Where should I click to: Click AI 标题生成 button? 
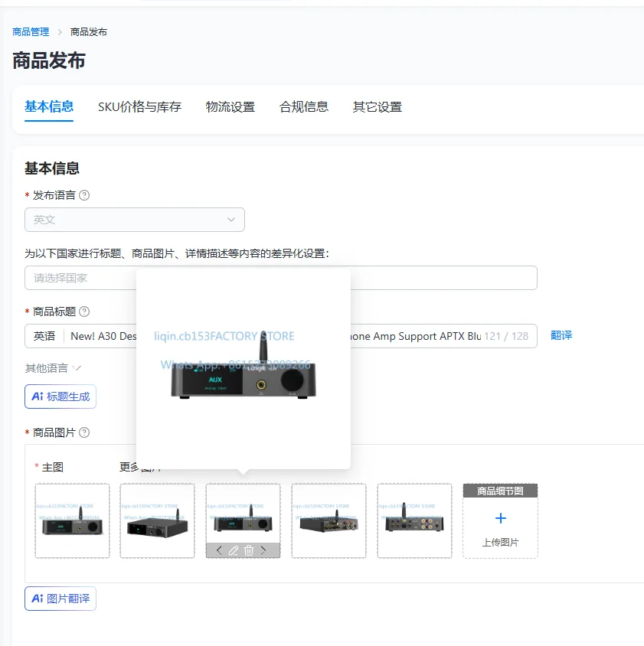pos(60,396)
